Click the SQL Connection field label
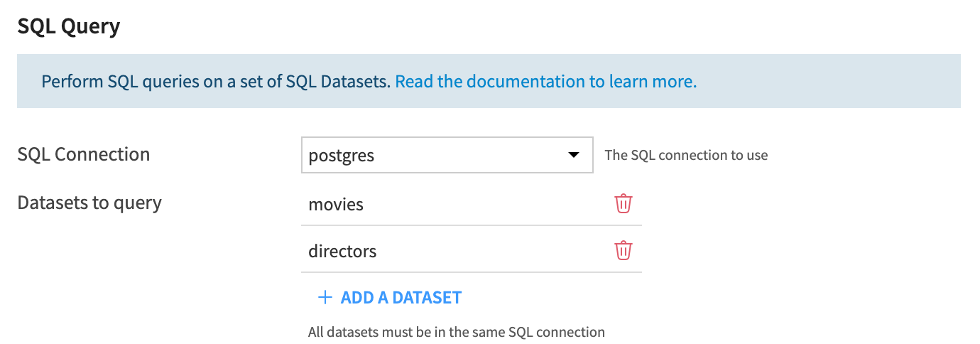 tap(84, 154)
